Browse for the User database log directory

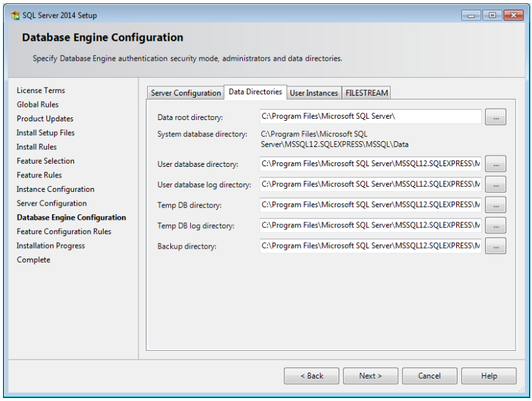pyautogui.click(x=495, y=184)
